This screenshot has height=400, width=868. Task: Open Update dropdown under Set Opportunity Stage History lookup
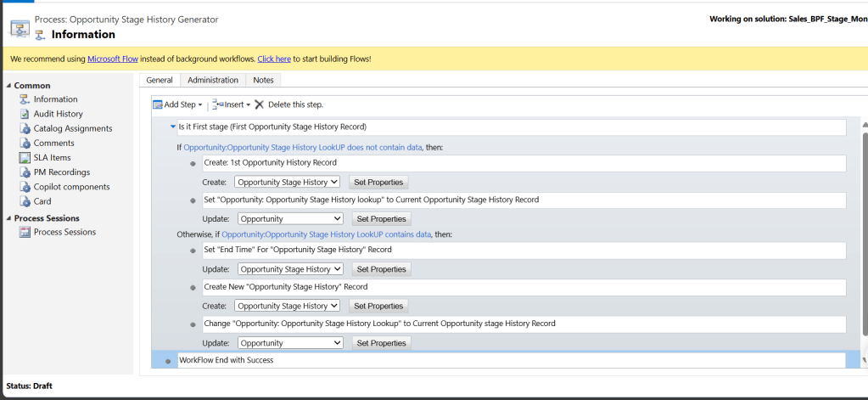point(290,219)
